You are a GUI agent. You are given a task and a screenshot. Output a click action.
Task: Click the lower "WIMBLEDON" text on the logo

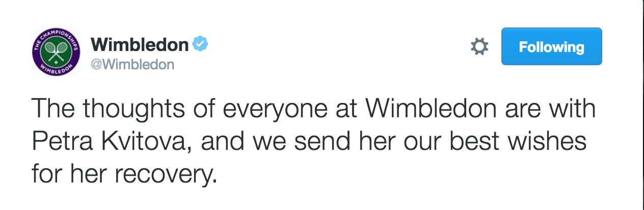56,68
